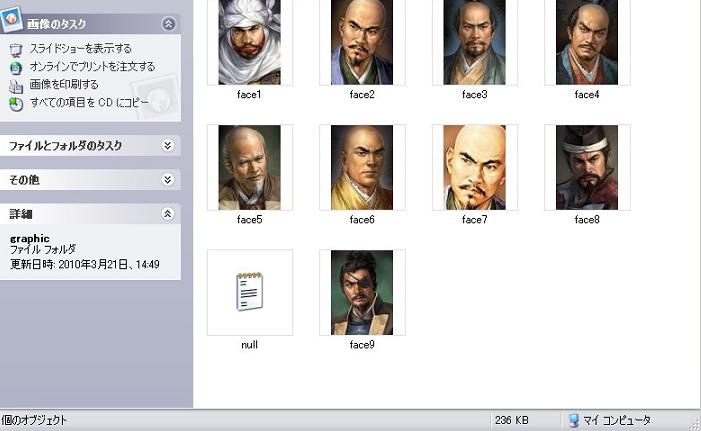Click the print image printer icon
The width and height of the screenshot is (701, 431).
pyautogui.click(x=16, y=86)
